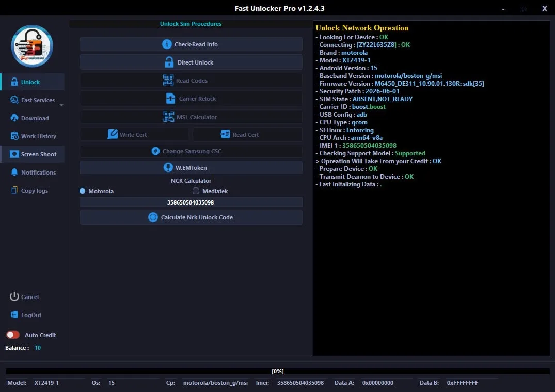555x392 pixels.
Task: Click the IMEI 1 value in log
Action: [369, 146]
